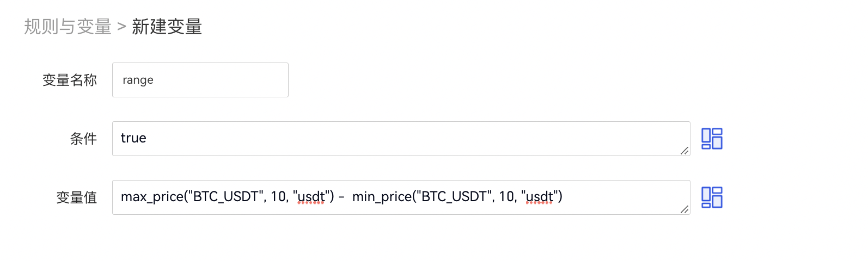Screen dimensions: 868x261
Task: Click the 新建变量 breadcrumb title
Action: click(167, 27)
